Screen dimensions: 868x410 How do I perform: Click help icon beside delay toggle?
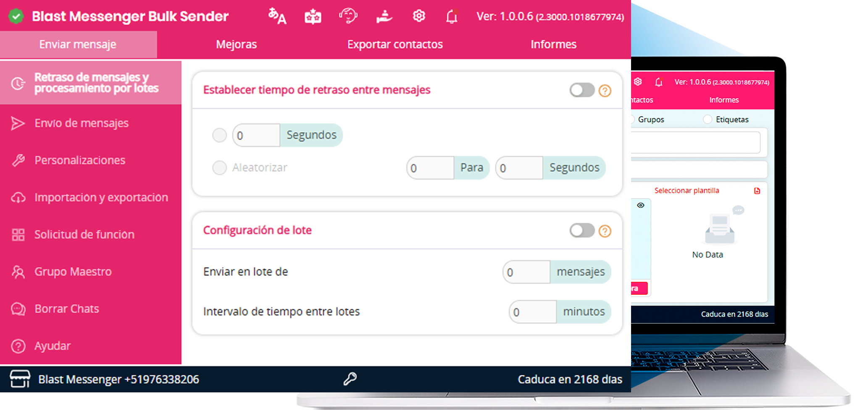tap(605, 91)
